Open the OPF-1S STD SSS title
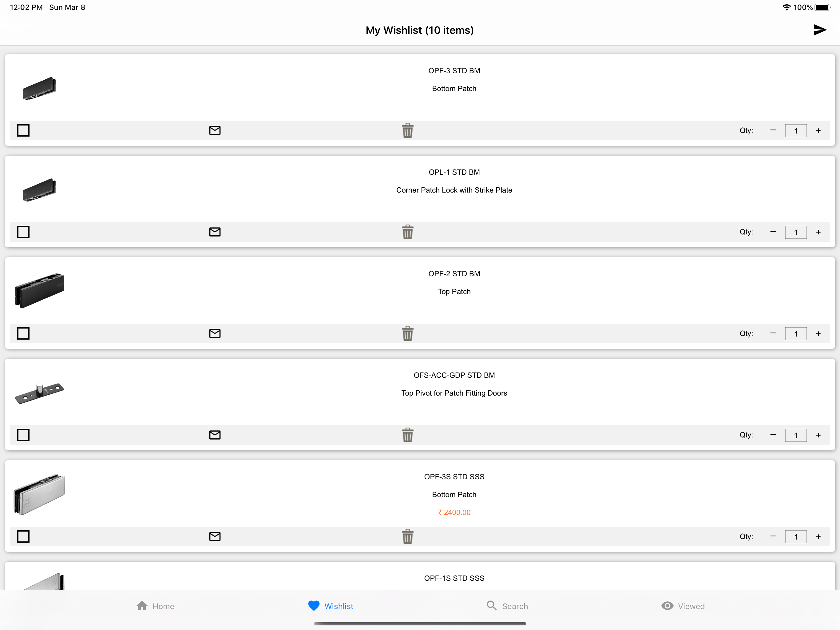 tap(454, 578)
